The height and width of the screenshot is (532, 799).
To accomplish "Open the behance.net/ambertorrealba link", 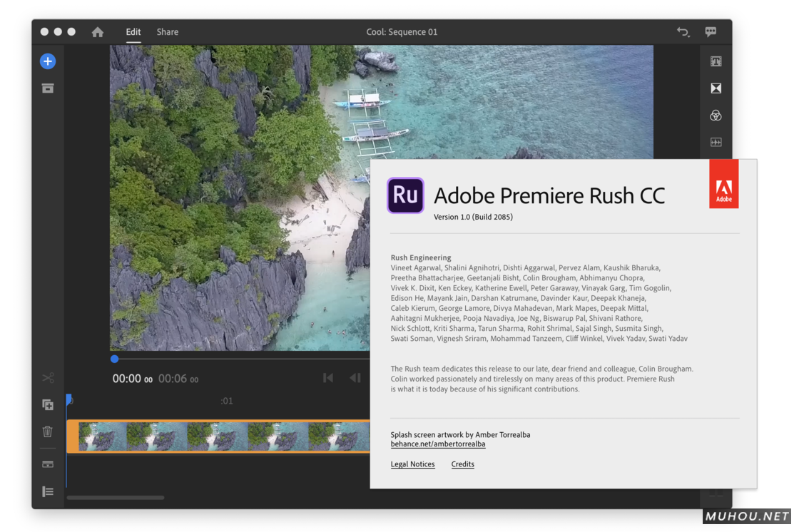I will [438, 444].
